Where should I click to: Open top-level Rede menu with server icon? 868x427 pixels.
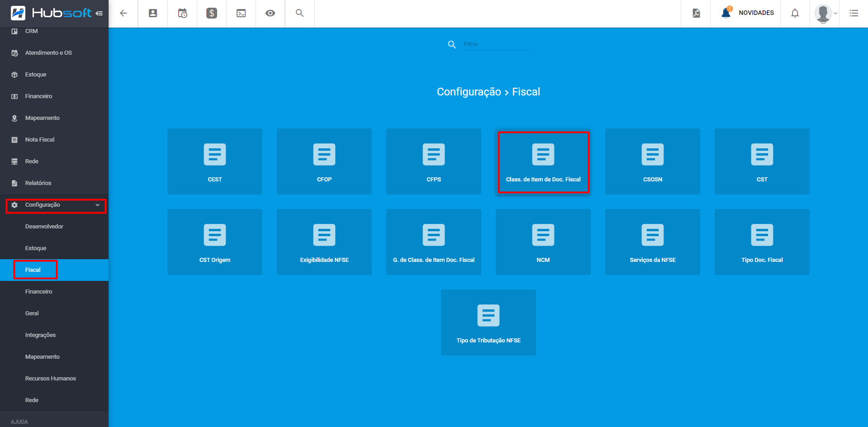(x=54, y=161)
